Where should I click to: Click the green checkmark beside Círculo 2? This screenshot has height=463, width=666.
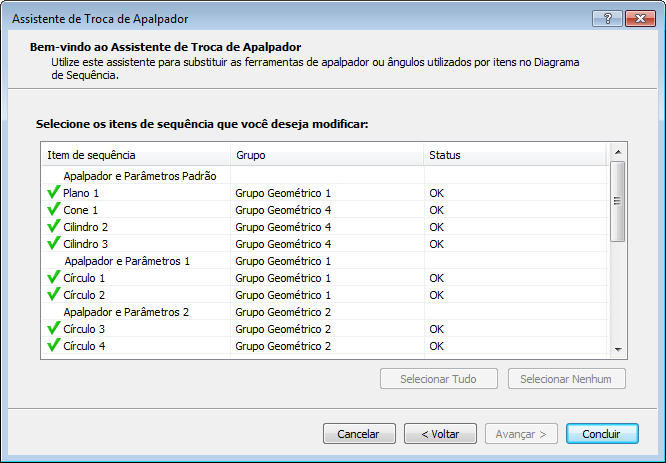click(x=54, y=294)
